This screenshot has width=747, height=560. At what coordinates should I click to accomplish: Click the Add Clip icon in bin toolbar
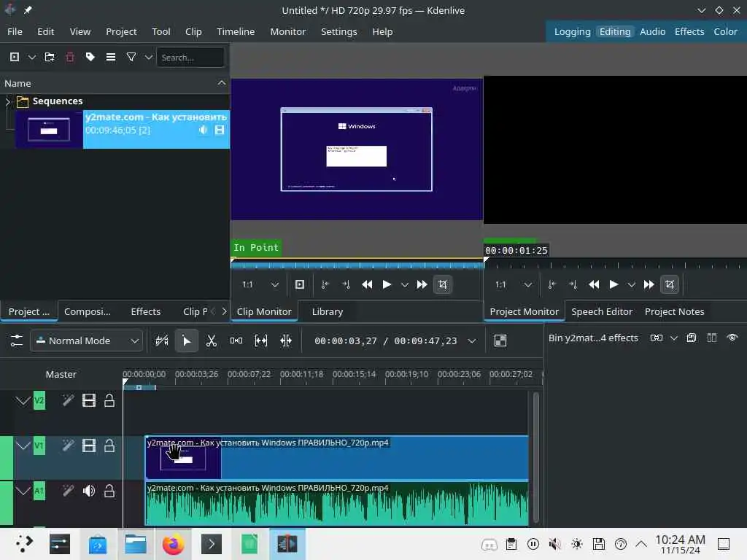pyautogui.click(x=15, y=57)
